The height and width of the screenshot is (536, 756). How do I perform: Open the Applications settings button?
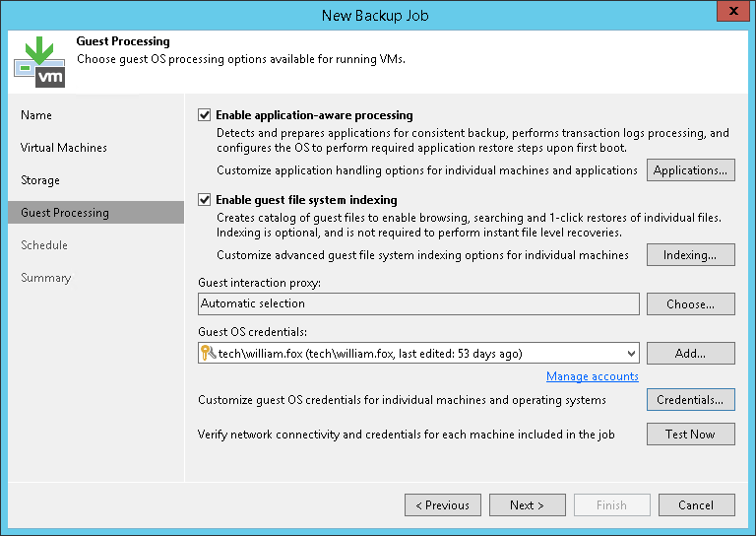click(690, 170)
